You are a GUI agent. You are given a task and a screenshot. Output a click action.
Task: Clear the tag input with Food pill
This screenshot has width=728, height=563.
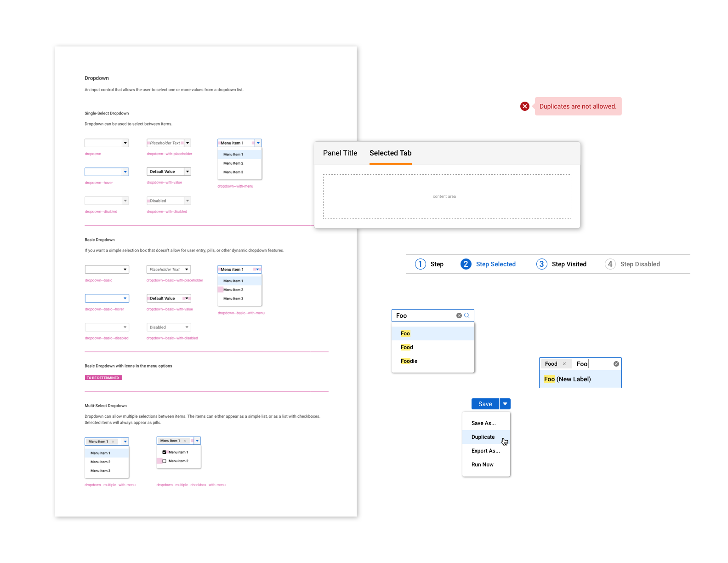(616, 364)
